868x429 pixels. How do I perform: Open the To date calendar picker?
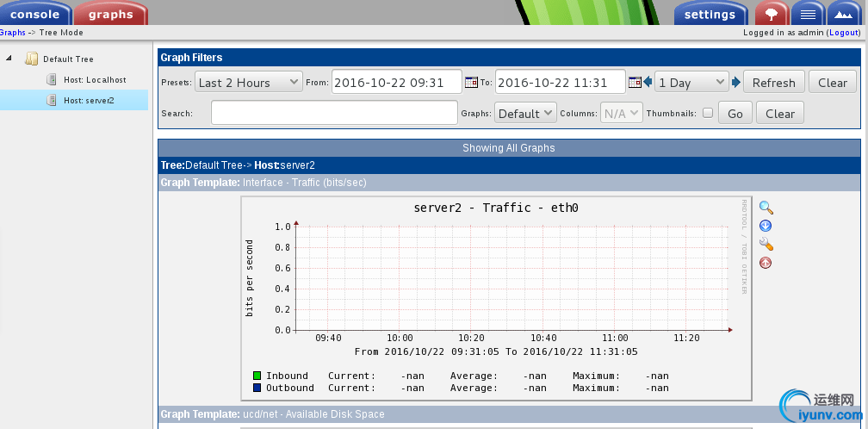635,83
